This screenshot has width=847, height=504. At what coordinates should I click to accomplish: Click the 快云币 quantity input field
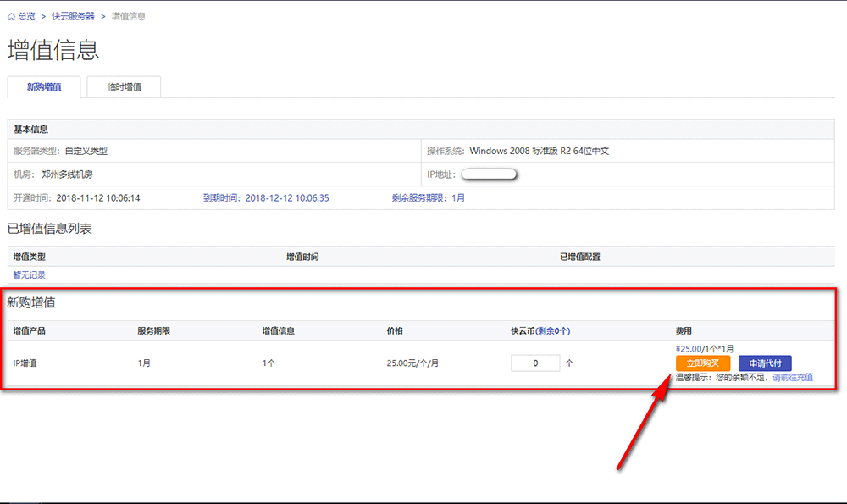[535, 363]
